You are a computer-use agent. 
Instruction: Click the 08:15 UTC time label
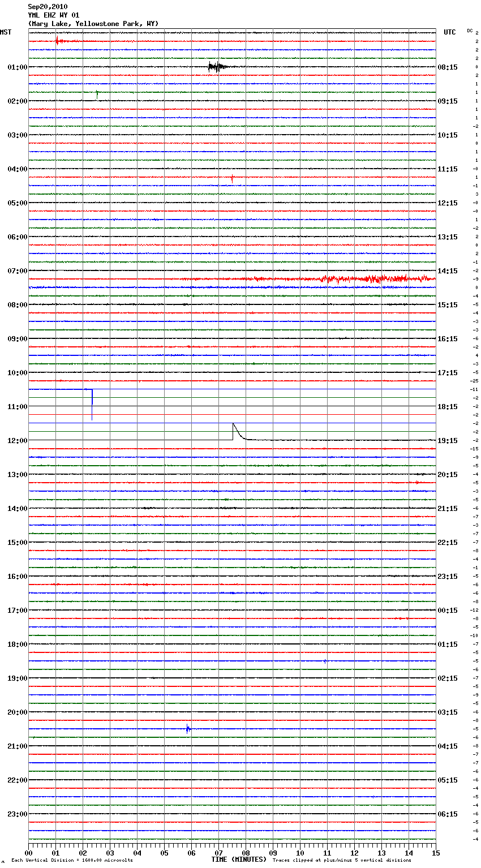[x=448, y=67]
